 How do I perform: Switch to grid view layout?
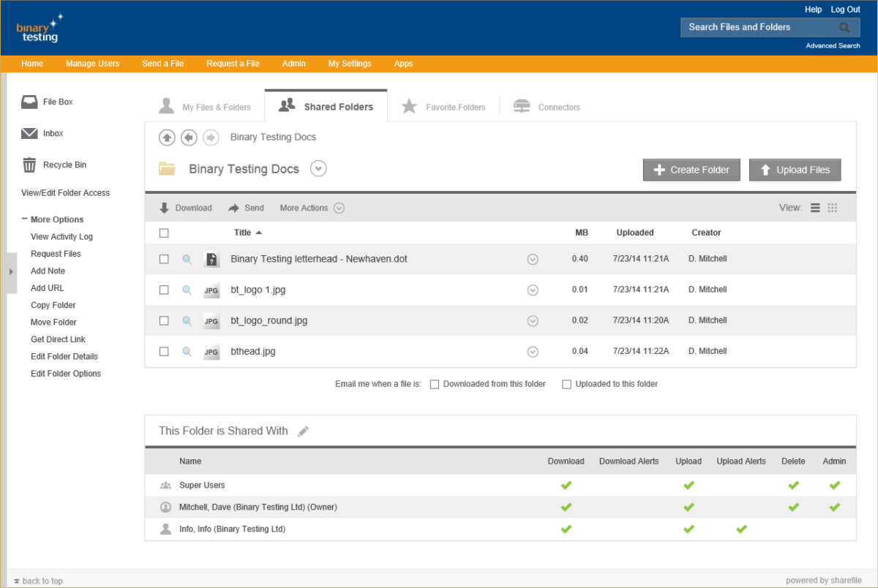pos(832,208)
